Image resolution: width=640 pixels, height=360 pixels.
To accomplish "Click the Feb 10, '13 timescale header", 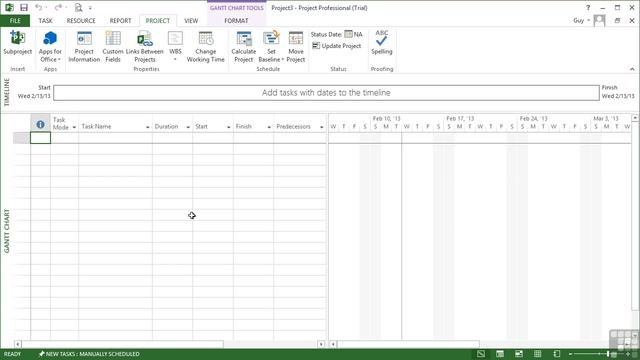I will click(x=387, y=118).
